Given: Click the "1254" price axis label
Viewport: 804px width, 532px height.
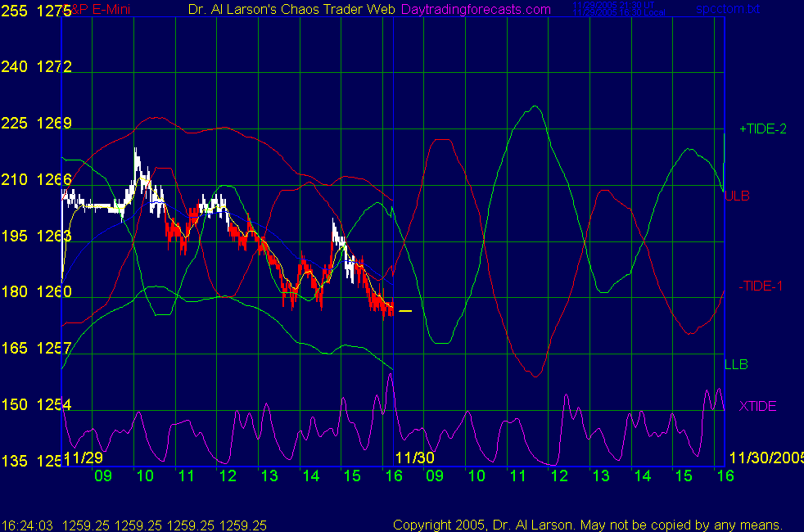Looking at the screenshot, I should 54,404.
